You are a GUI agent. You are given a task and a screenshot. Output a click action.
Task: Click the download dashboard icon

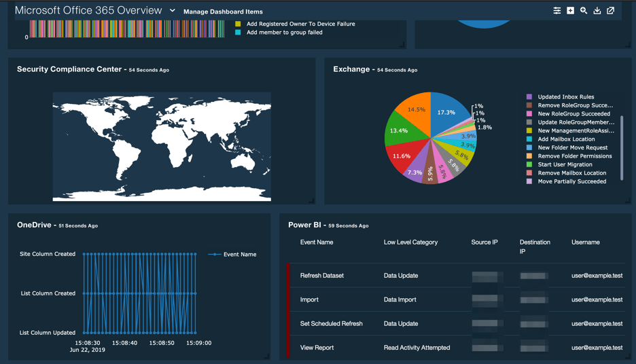click(x=597, y=11)
